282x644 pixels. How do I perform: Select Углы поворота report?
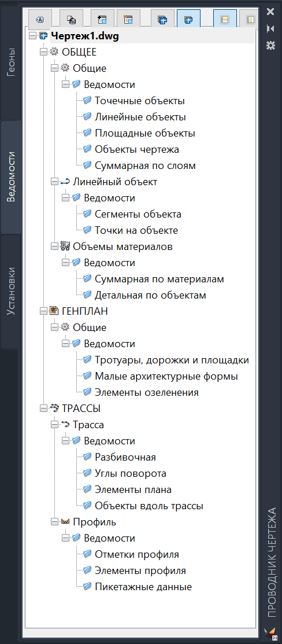(x=131, y=473)
